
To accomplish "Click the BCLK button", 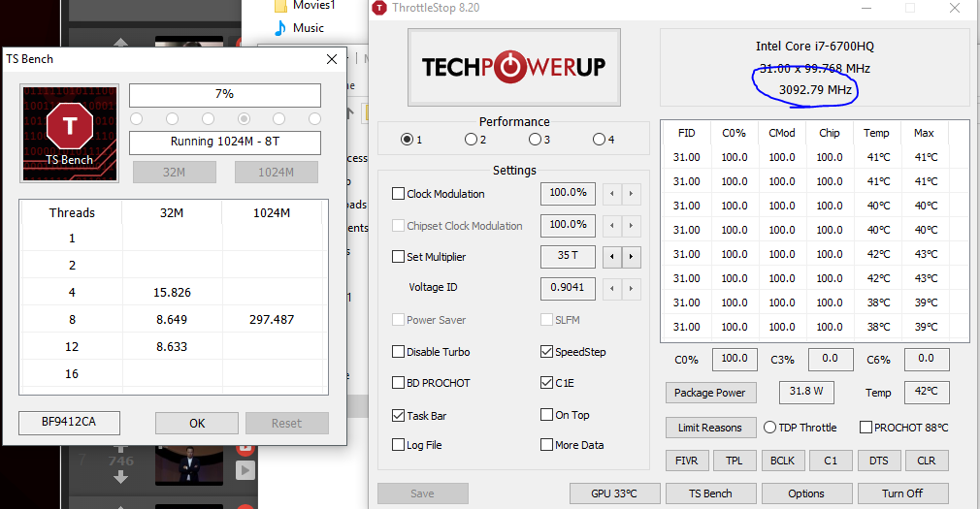I will pyautogui.click(x=782, y=461).
